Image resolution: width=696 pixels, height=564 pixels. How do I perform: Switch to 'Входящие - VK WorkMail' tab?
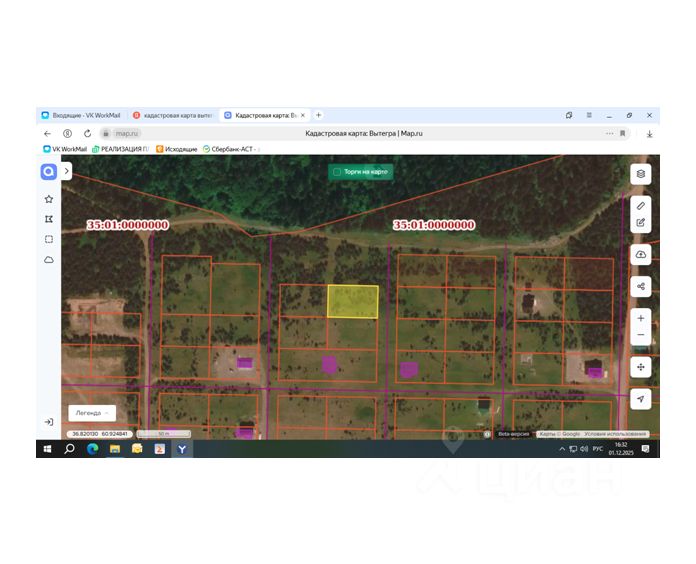(82, 115)
